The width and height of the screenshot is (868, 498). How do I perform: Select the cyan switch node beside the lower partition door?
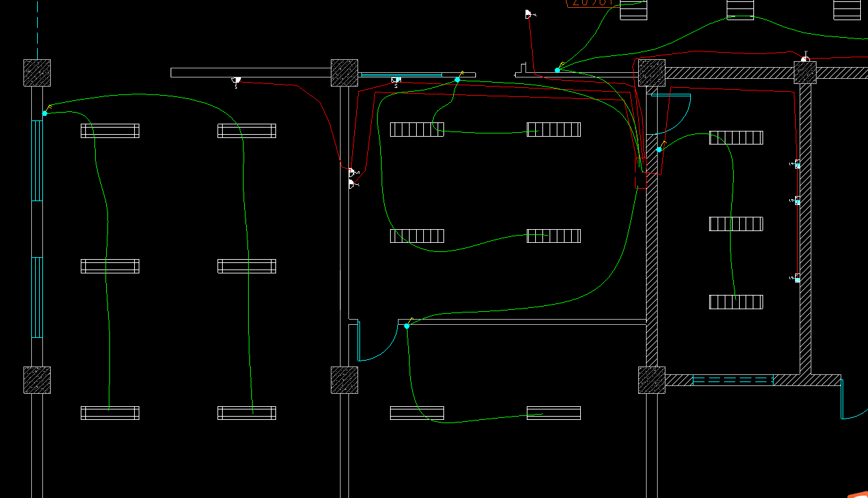407,325
